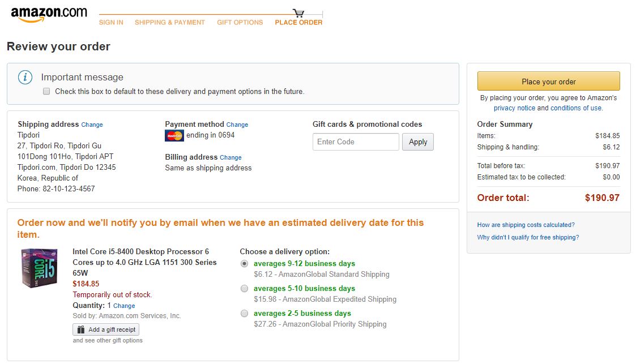This screenshot has height=364, width=636.
Task: Change the payment method
Action: coord(237,125)
